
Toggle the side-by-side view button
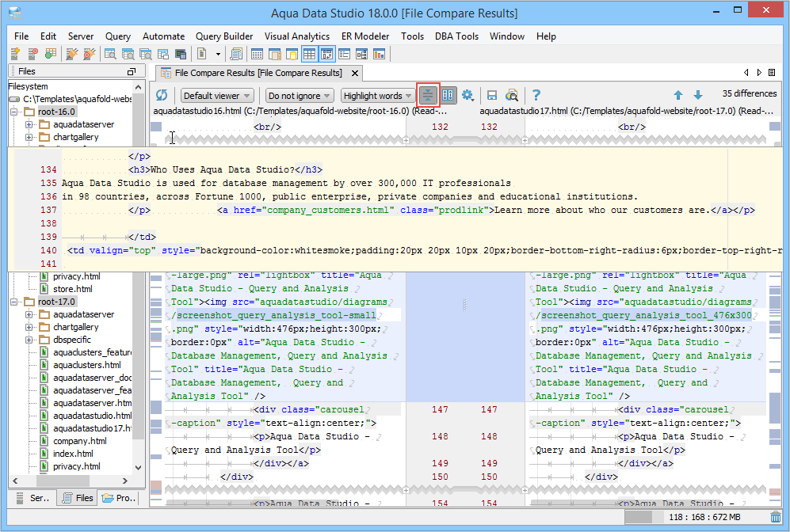(448, 95)
